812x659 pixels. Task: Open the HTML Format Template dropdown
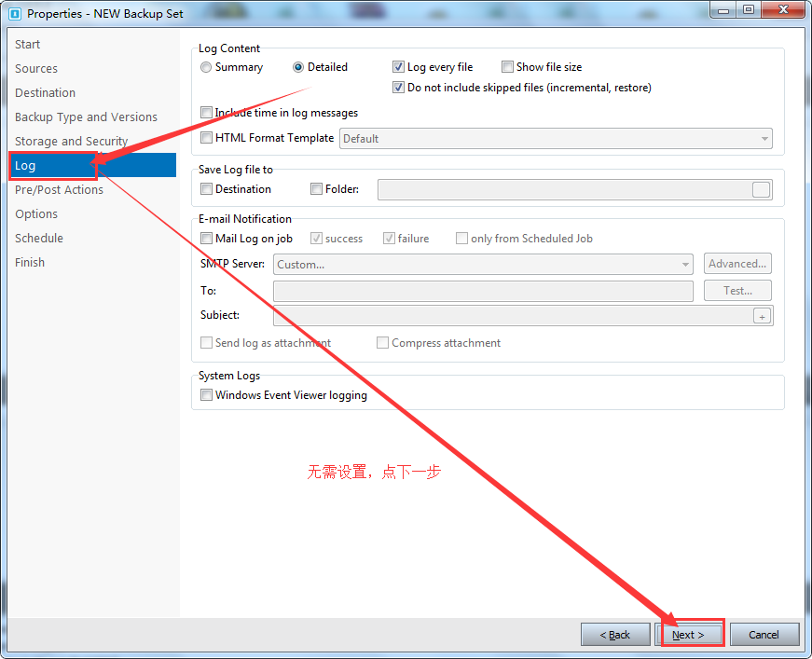[x=556, y=139]
